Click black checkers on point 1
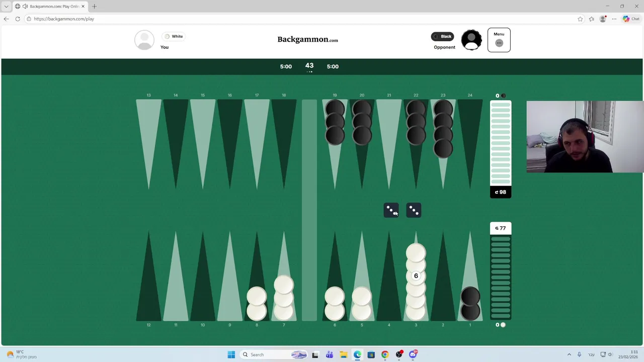The image size is (644, 362). coord(470,304)
